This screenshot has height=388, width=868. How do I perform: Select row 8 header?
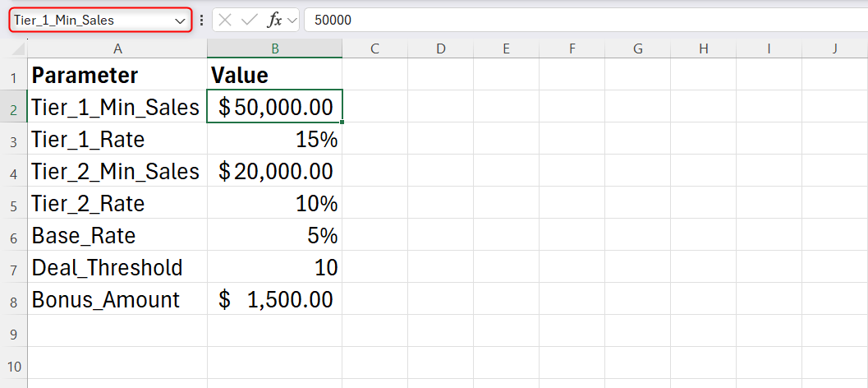click(x=14, y=300)
